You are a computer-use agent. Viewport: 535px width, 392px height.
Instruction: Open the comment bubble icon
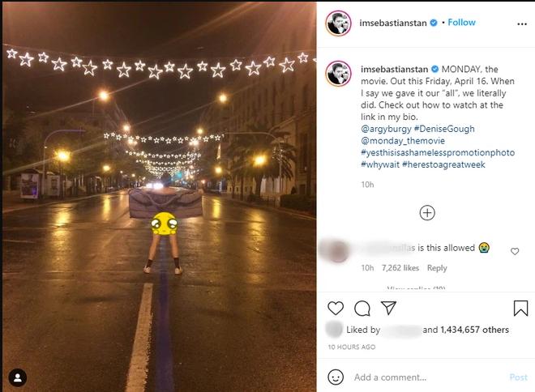[362, 308]
